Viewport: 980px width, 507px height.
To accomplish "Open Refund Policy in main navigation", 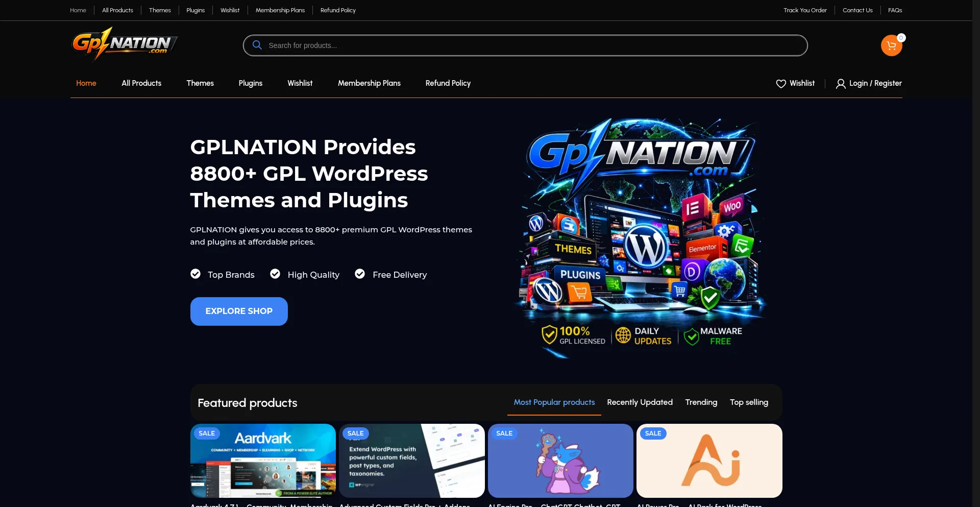I will [448, 83].
